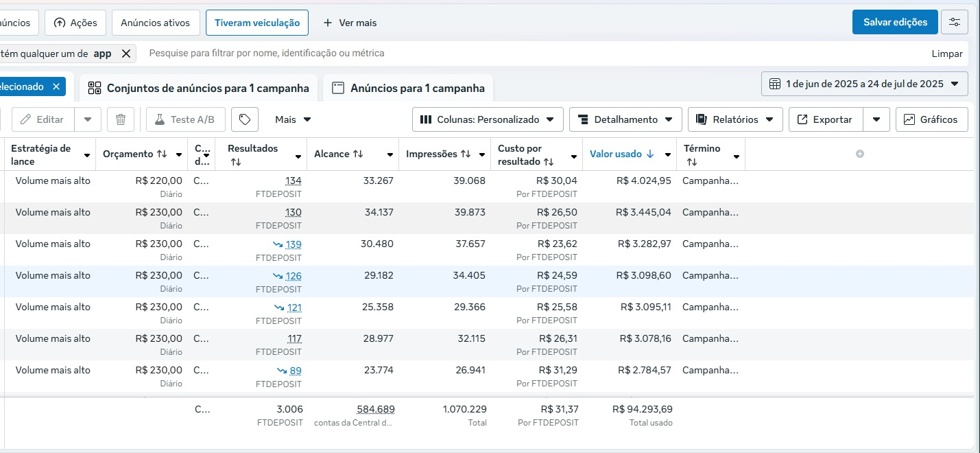The width and height of the screenshot is (980, 453).
Task: Open result link 139 FTDEPOSIT
Action: pyautogui.click(x=294, y=244)
